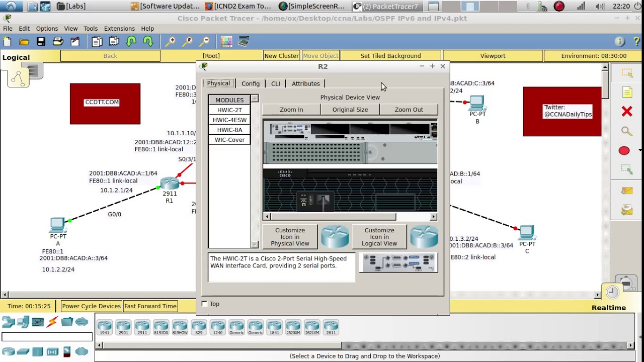Select the HWIC-4ESW module
The width and height of the screenshot is (644, 362).
tap(229, 120)
